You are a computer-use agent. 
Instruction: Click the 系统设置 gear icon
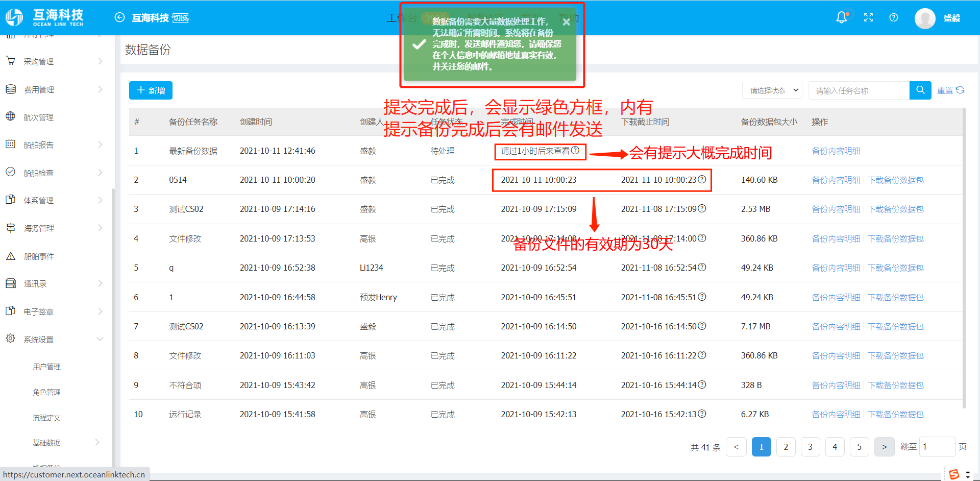coord(11,339)
